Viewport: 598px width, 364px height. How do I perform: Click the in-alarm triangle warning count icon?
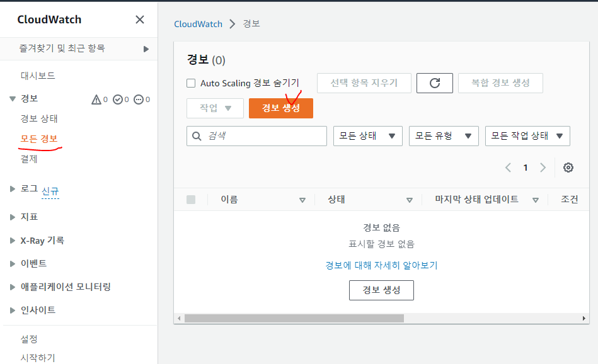tap(96, 100)
